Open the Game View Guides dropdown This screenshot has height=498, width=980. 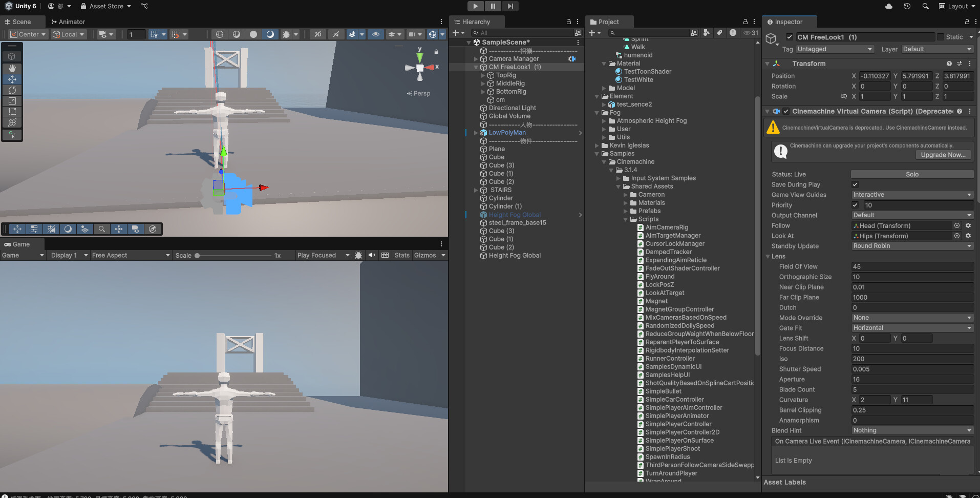(912, 195)
